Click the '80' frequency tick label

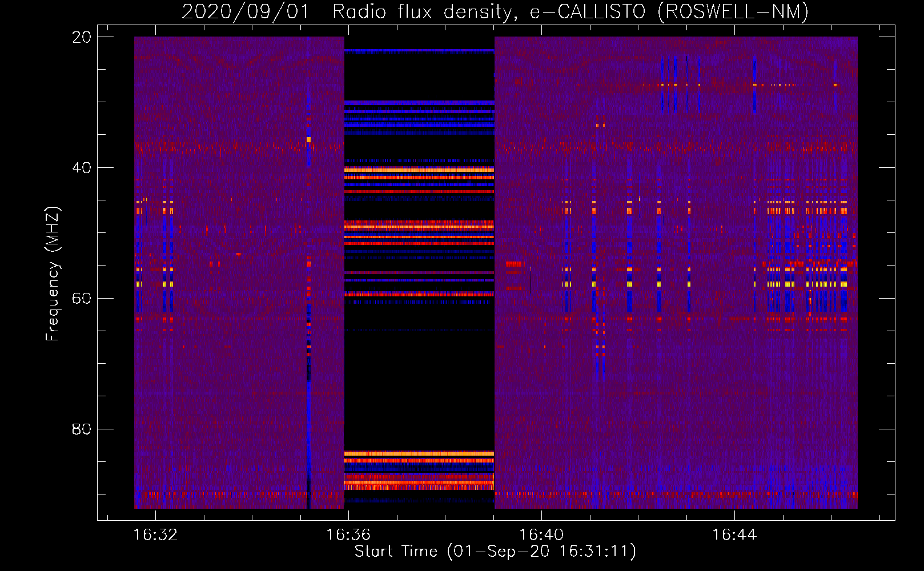tap(82, 429)
